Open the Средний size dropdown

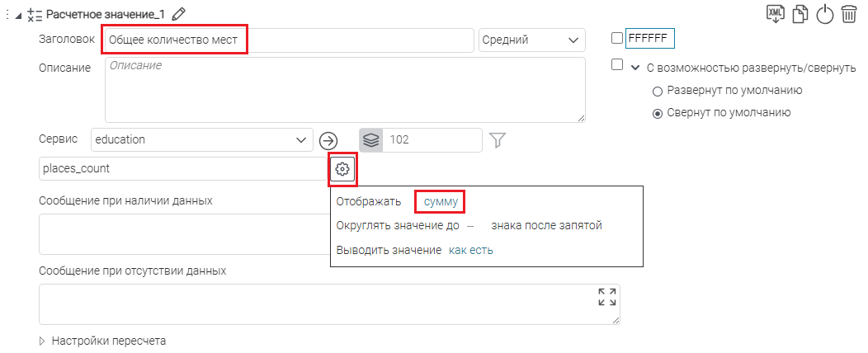(531, 40)
